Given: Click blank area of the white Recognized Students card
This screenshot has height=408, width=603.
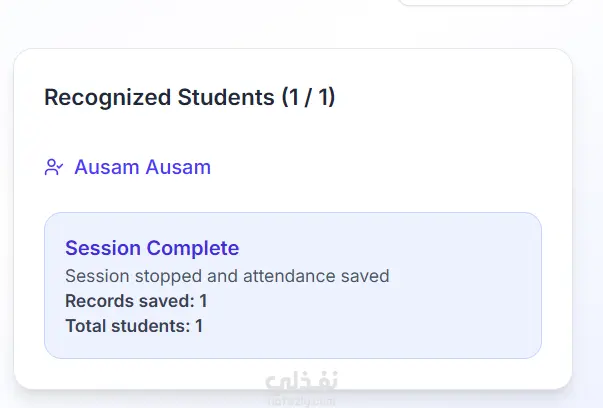Looking at the screenshot, I should pyautogui.click(x=420, y=150).
